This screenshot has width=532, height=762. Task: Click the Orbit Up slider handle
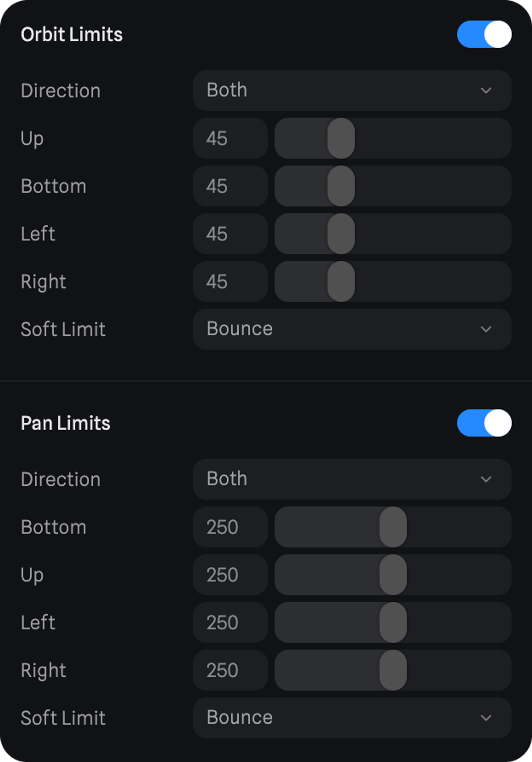tap(341, 138)
